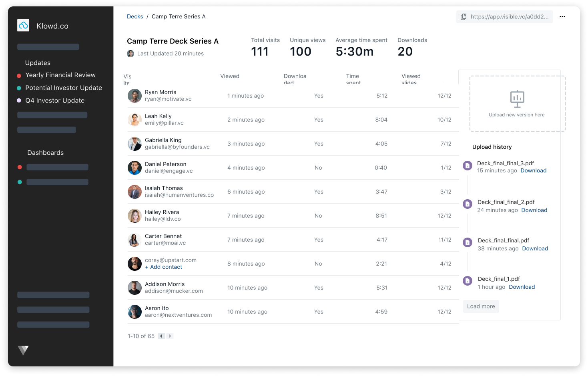Navigate to Decks via the breadcrumb
This screenshot has height=376, width=588.
pyautogui.click(x=135, y=16)
